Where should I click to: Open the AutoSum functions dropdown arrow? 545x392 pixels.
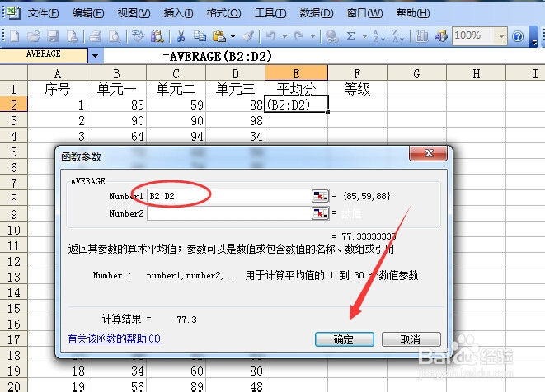tap(364, 36)
